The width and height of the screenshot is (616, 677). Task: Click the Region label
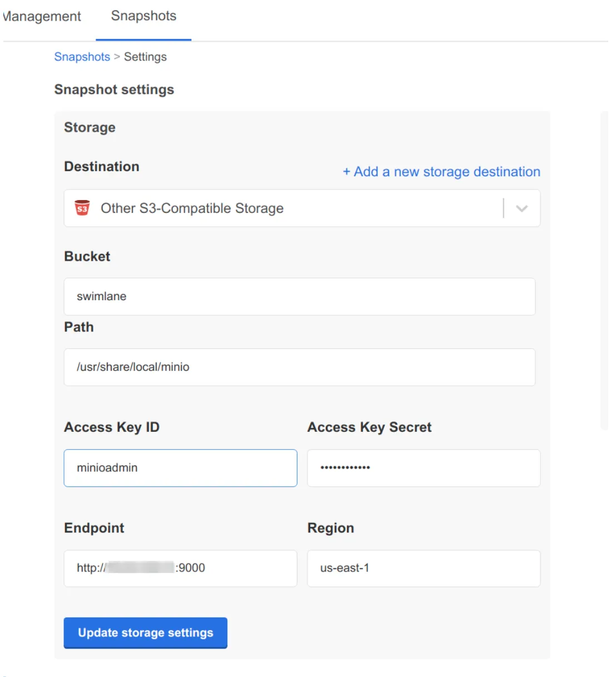[331, 528]
